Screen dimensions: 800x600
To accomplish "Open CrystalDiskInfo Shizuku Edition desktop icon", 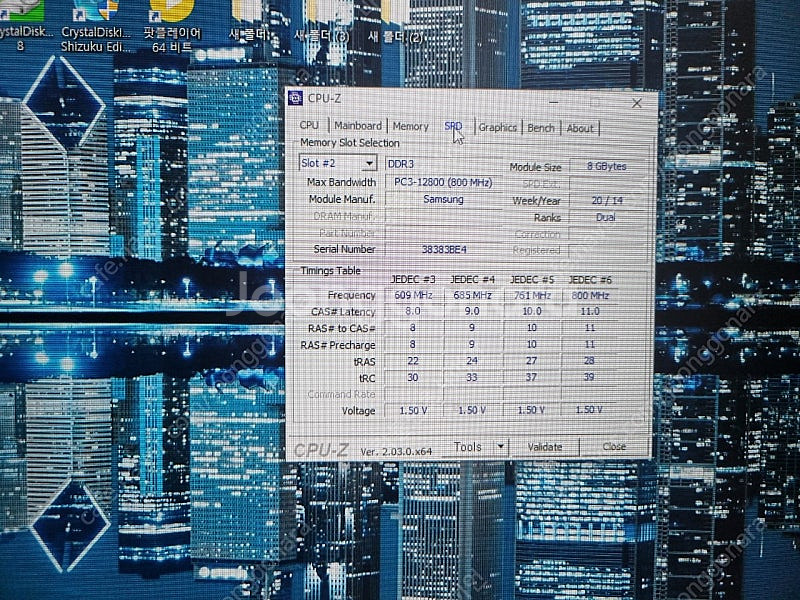I will tap(95, 27).
